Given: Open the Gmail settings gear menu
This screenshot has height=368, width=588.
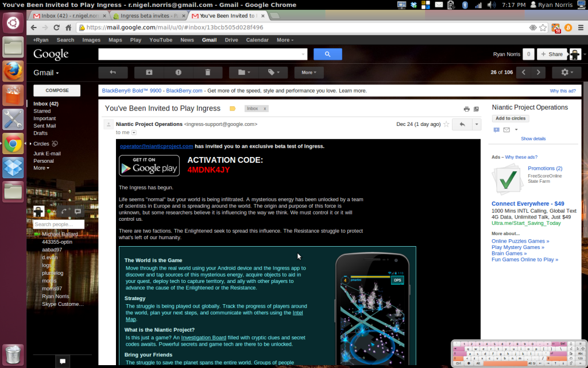Looking at the screenshot, I should pyautogui.click(x=567, y=72).
